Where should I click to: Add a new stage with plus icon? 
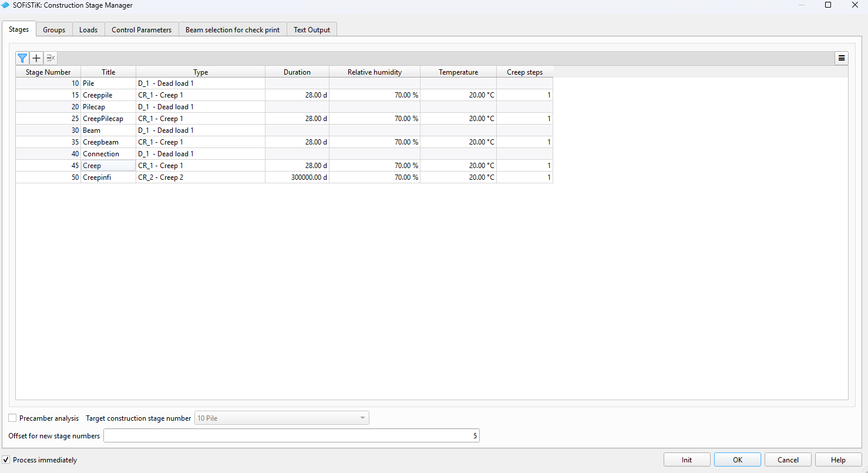click(x=36, y=58)
